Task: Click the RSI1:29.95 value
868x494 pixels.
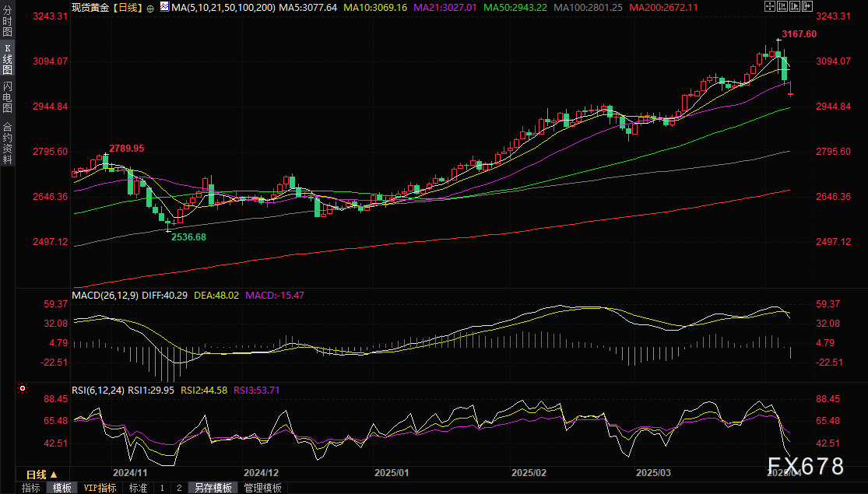Action: 151,390
